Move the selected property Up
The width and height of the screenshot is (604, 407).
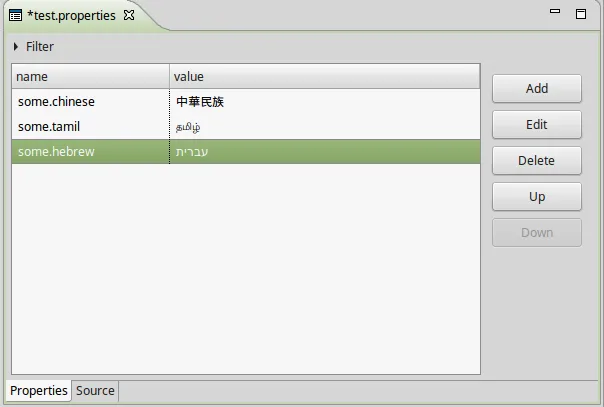[x=537, y=197]
